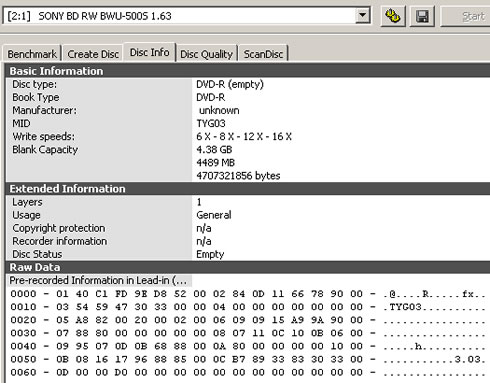The height and width of the screenshot is (383, 490).
Task: Go to the Disc Quality tab
Action: pyautogui.click(x=206, y=54)
